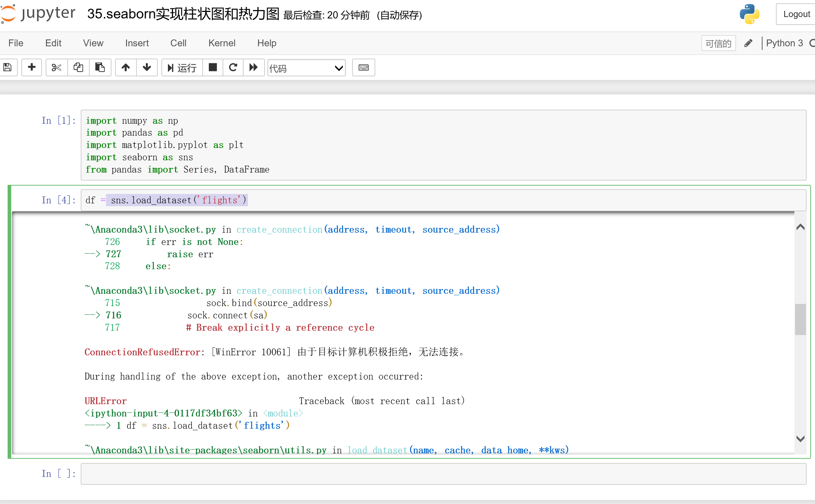Click the Logout button
The height and width of the screenshot is (504, 815).
[x=796, y=14]
